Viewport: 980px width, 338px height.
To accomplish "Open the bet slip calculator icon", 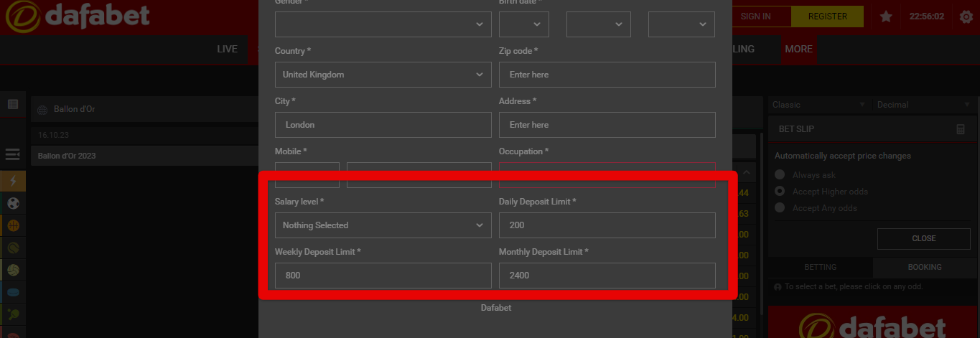I will [961, 129].
